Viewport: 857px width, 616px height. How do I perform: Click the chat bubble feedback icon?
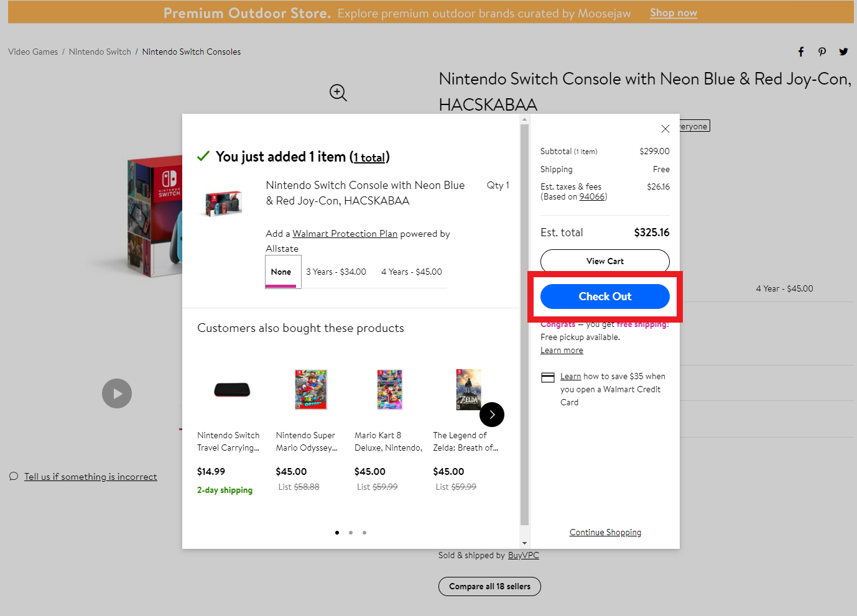click(14, 477)
